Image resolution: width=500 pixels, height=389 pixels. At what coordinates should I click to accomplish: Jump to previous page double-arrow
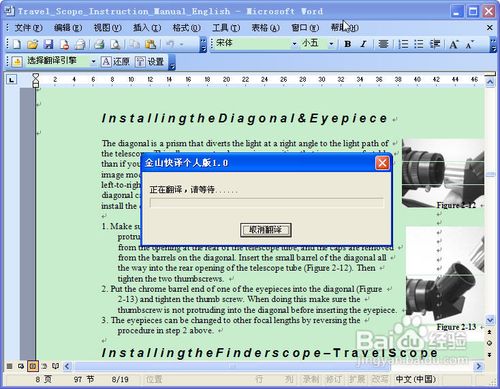click(x=490, y=332)
